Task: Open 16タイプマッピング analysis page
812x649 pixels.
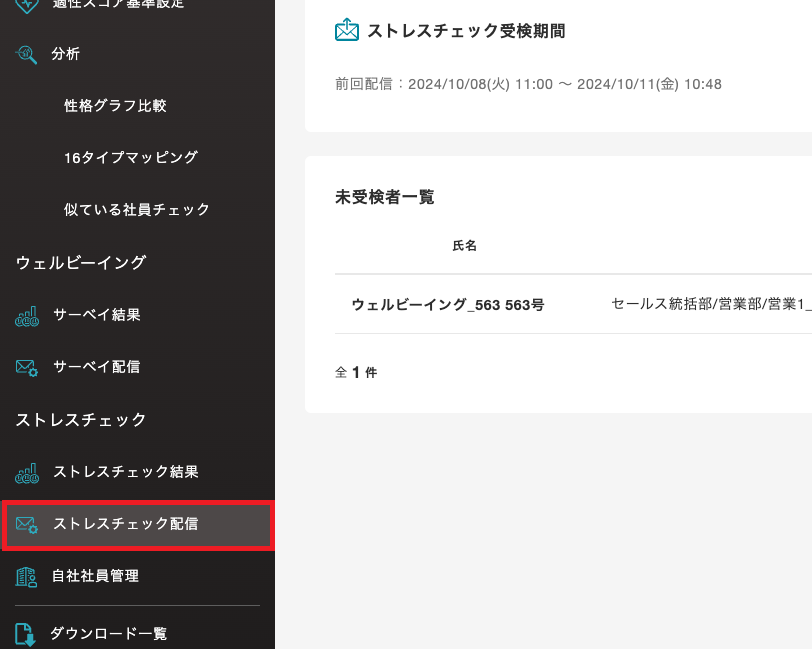Action: click(x=130, y=157)
